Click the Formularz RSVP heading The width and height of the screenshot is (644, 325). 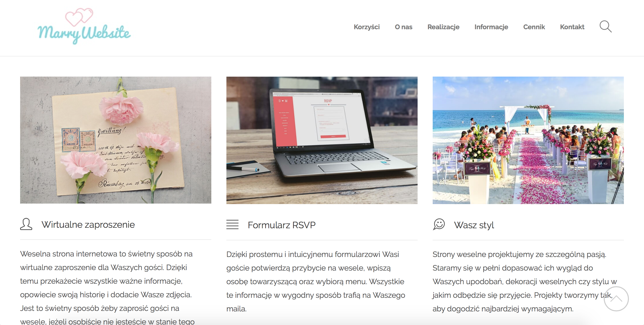[281, 225]
